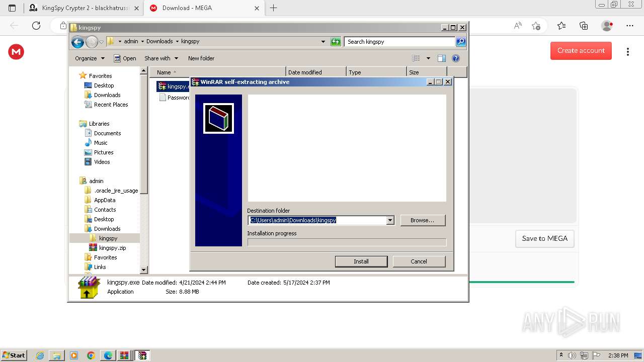Open Explorer Help question mark icon
The width and height of the screenshot is (644, 362).
click(456, 58)
